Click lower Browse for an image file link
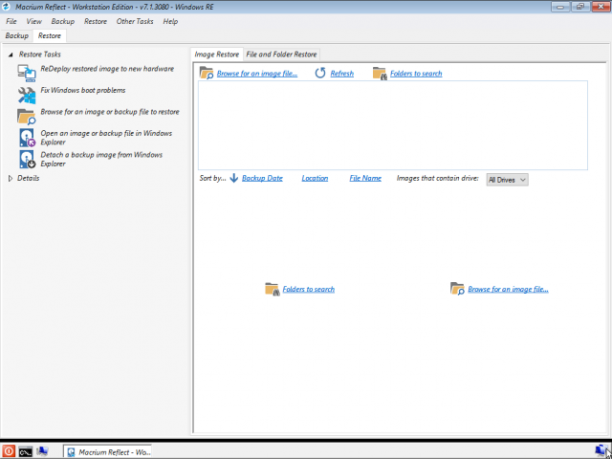612x459 pixels. pos(508,289)
